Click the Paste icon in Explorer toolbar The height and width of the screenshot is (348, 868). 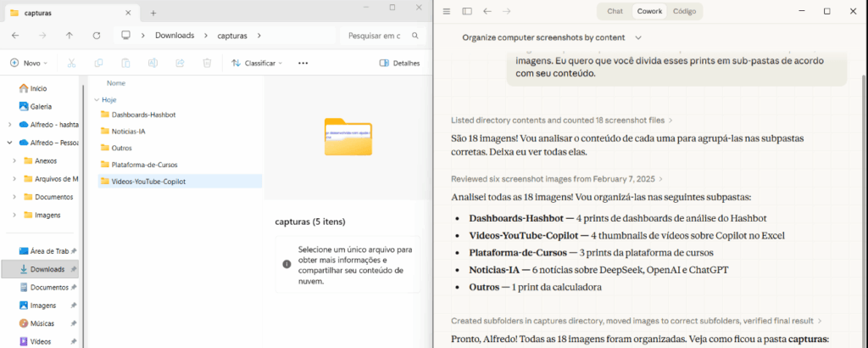125,63
